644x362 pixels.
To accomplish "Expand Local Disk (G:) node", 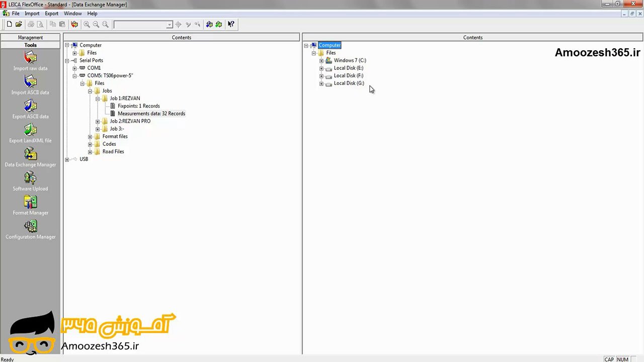I will (321, 83).
